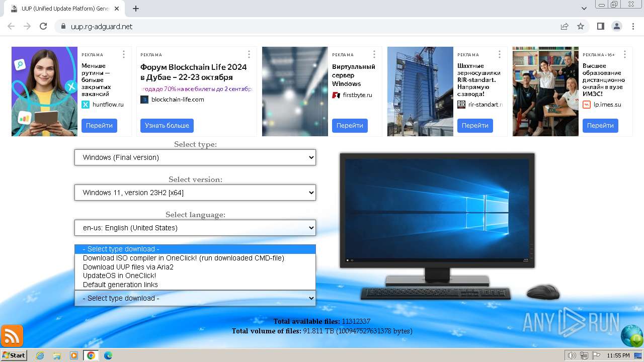This screenshot has height=362, width=644.
Task: Click the network tray icon
Action: [584, 355]
